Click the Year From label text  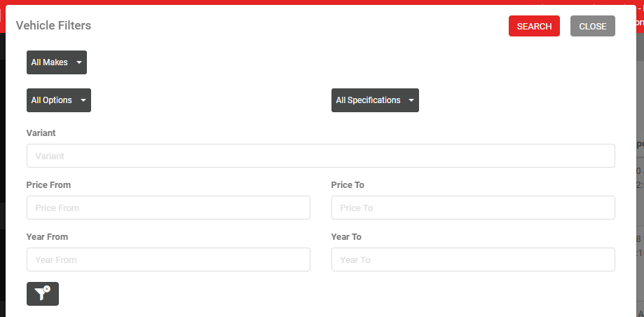pyautogui.click(x=47, y=237)
